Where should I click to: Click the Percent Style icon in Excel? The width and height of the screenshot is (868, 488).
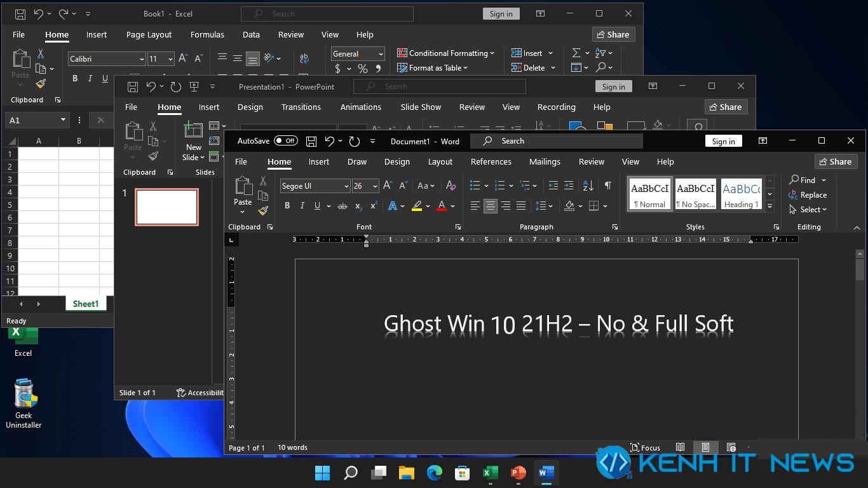point(362,69)
